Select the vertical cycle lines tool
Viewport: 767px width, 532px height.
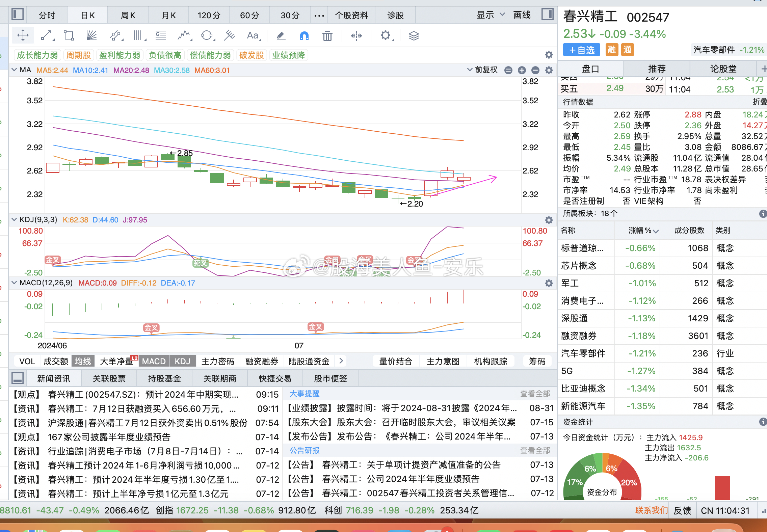tap(138, 35)
